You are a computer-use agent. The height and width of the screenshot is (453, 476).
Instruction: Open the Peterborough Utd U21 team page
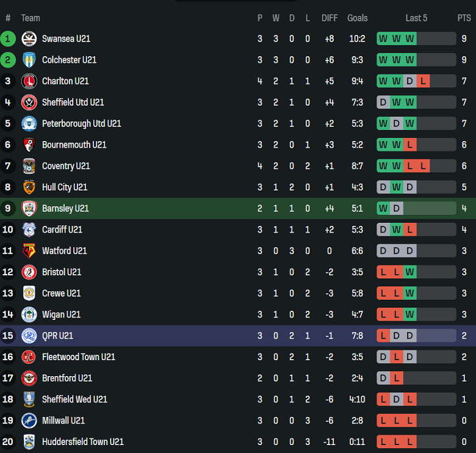(81, 124)
